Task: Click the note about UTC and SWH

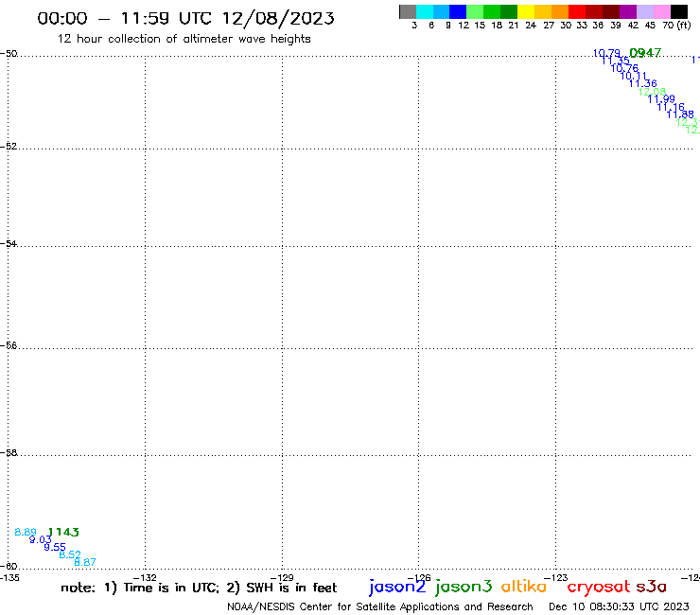Action: pos(199,588)
